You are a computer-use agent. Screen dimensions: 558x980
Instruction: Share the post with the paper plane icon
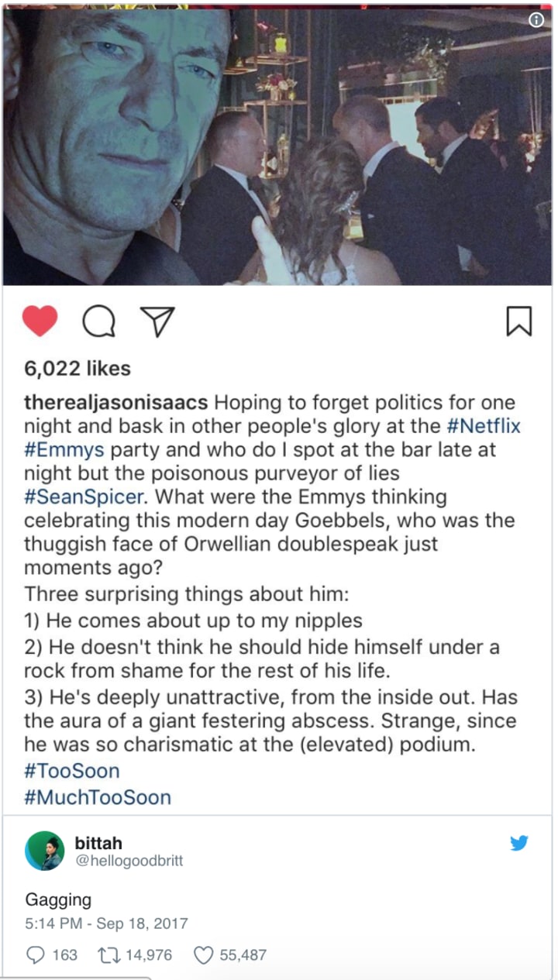pyautogui.click(x=157, y=322)
